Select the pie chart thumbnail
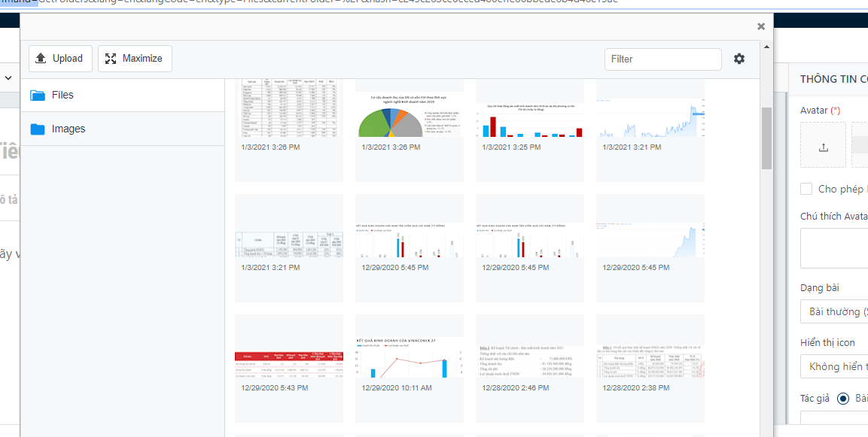The image size is (868, 437). tap(410, 131)
